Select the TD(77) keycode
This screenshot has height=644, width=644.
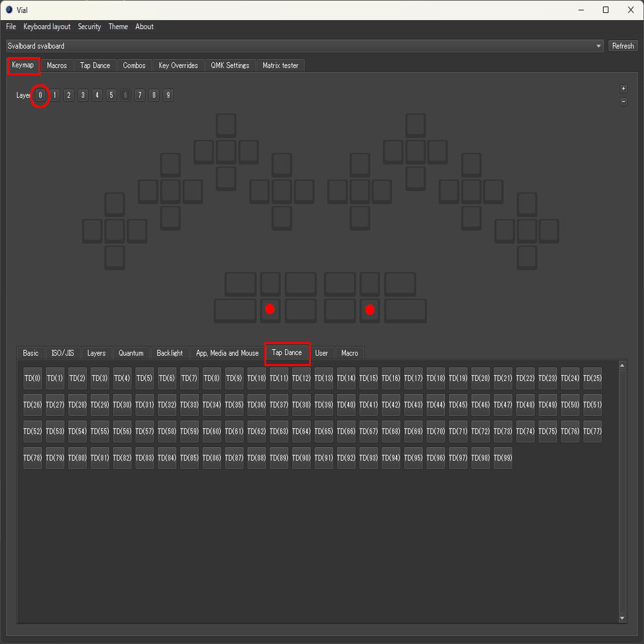592,431
